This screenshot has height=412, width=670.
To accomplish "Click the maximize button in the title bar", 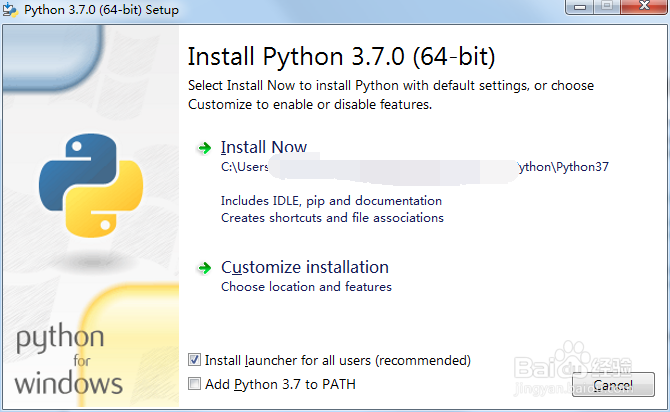I will point(606,8).
